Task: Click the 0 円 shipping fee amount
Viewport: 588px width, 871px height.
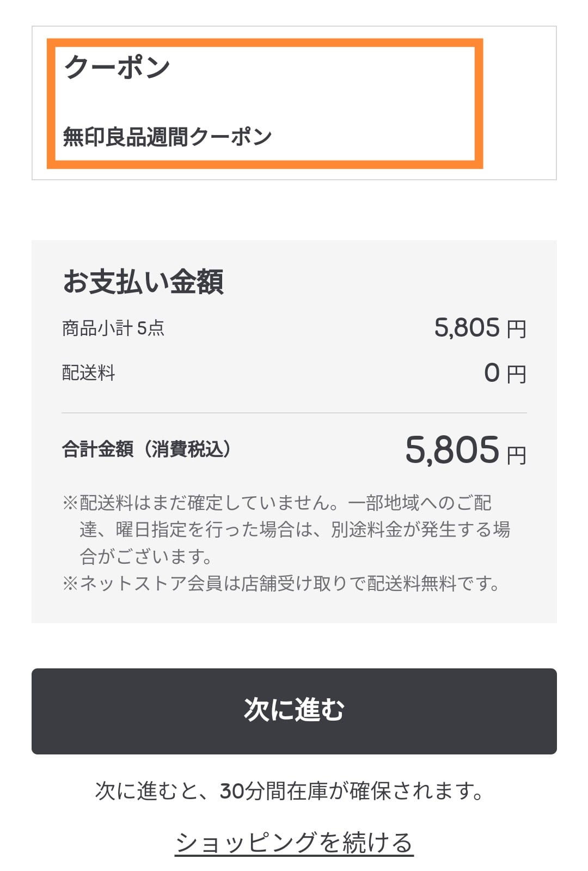Action: click(x=504, y=374)
